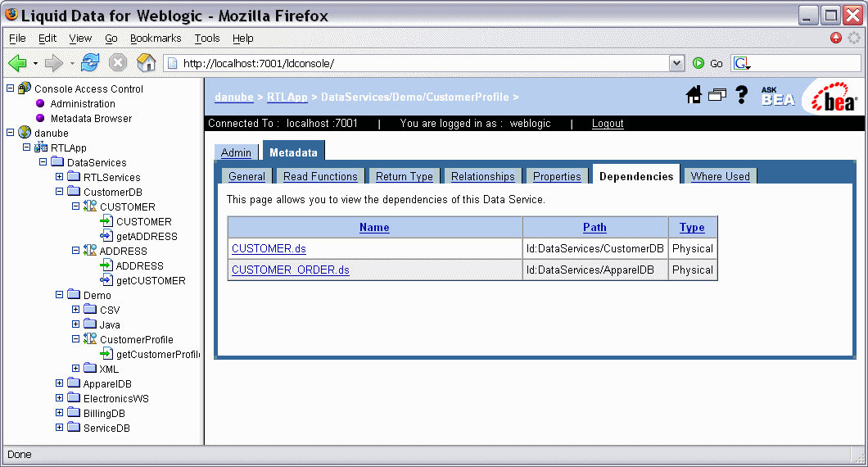Open the CUSTOMER_ORDER.ds dependency link
This screenshot has height=467, width=868.
click(x=291, y=270)
